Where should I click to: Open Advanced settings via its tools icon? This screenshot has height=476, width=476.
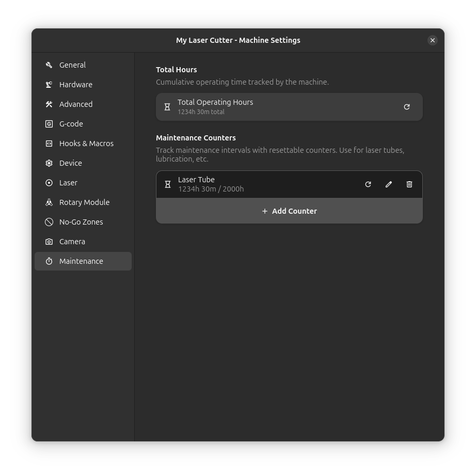coord(49,104)
